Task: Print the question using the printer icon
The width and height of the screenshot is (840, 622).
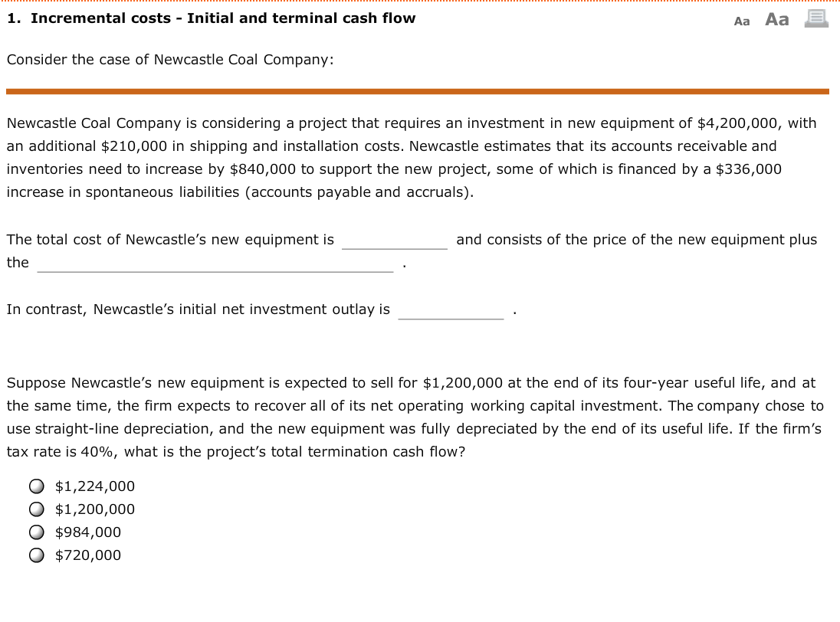Action: point(815,18)
